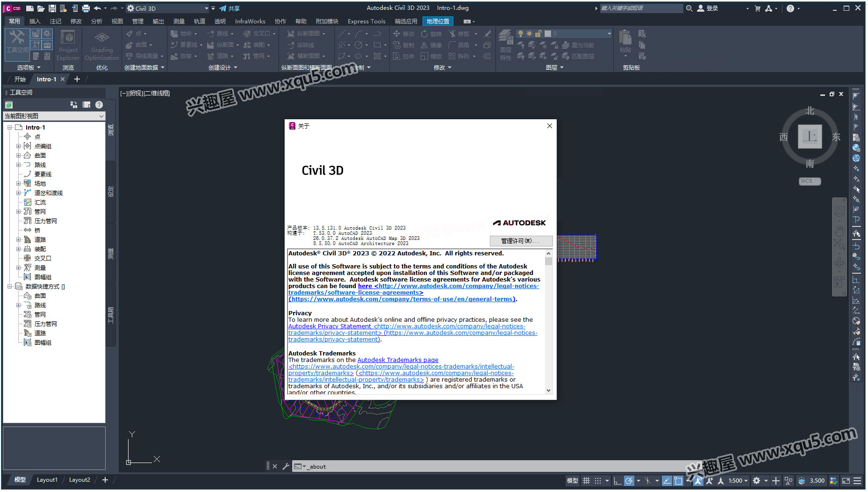Open the InfraWorks ribbon tab
Viewport: 868px width, 492px height.
click(x=250, y=21)
